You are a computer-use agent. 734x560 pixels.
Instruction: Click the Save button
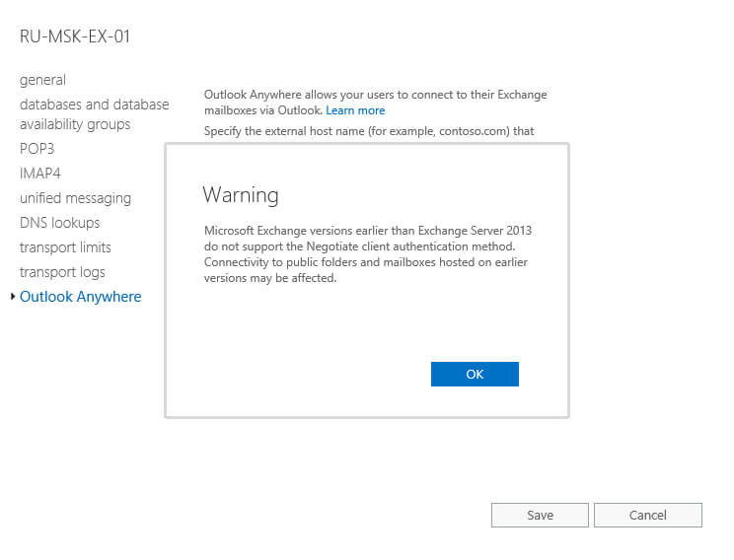click(x=540, y=515)
